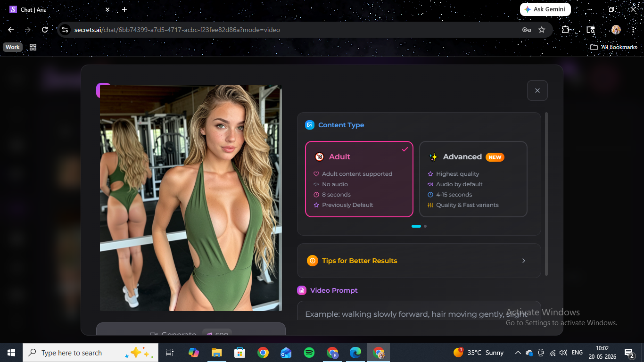Select the first carousel page indicator
The height and width of the screenshot is (362, 644).
click(416, 226)
